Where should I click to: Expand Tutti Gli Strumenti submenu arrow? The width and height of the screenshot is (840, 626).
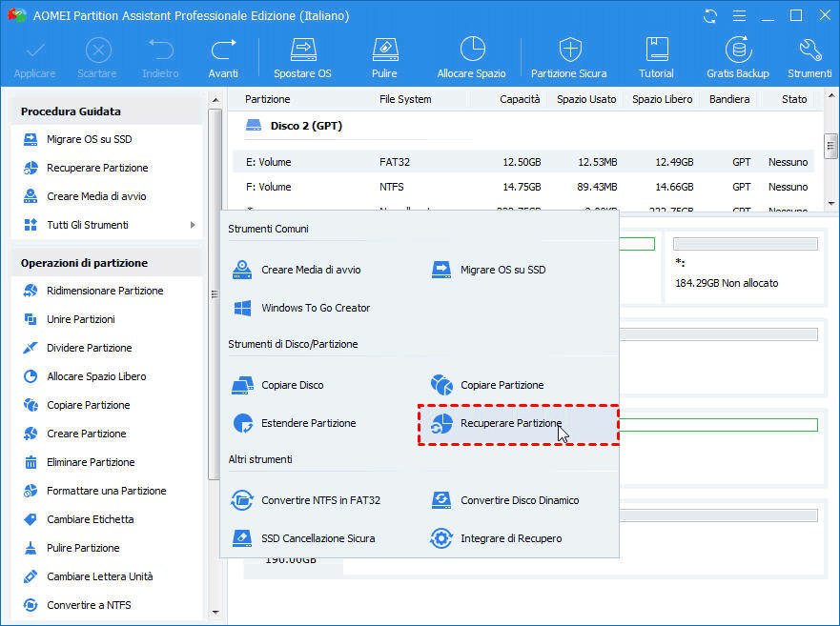pos(193,225)
